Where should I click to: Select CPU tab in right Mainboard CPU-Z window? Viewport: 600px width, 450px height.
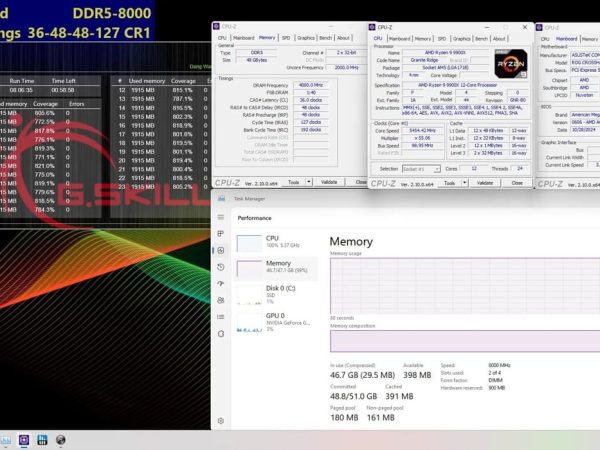coord(545,39)
